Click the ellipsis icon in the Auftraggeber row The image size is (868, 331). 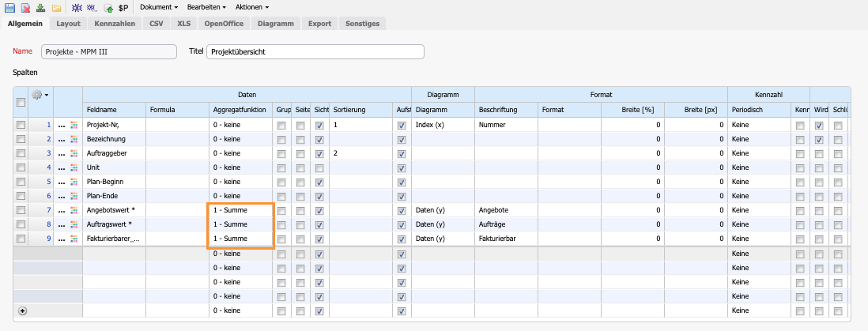click(62, 153)
